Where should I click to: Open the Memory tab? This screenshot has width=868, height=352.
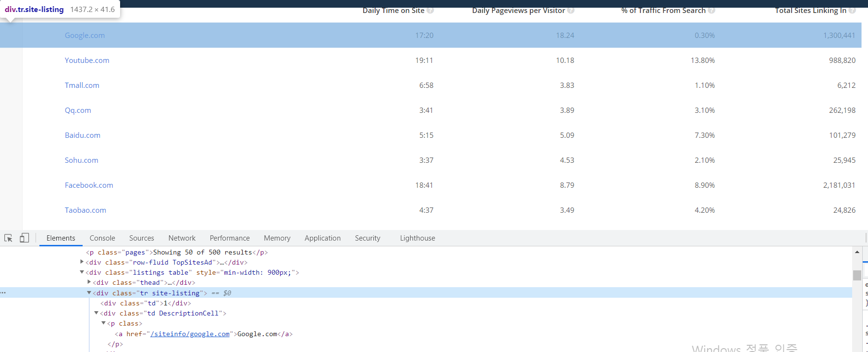277,238
